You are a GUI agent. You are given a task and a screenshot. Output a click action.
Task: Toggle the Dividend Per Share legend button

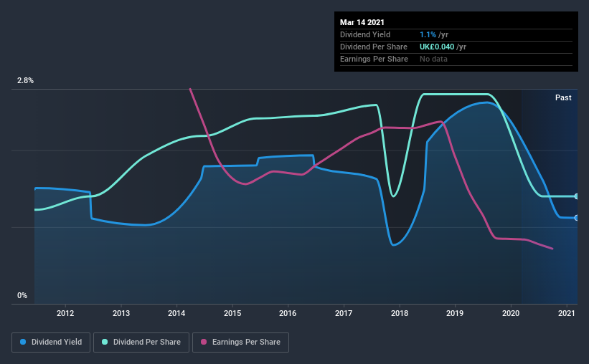141,343
